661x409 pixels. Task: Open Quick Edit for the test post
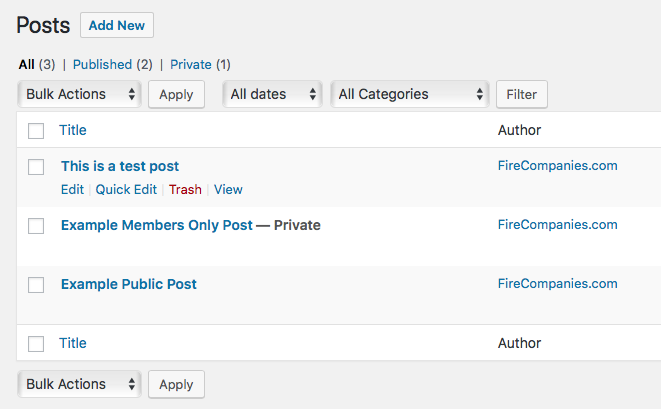[x=126, y=189]
